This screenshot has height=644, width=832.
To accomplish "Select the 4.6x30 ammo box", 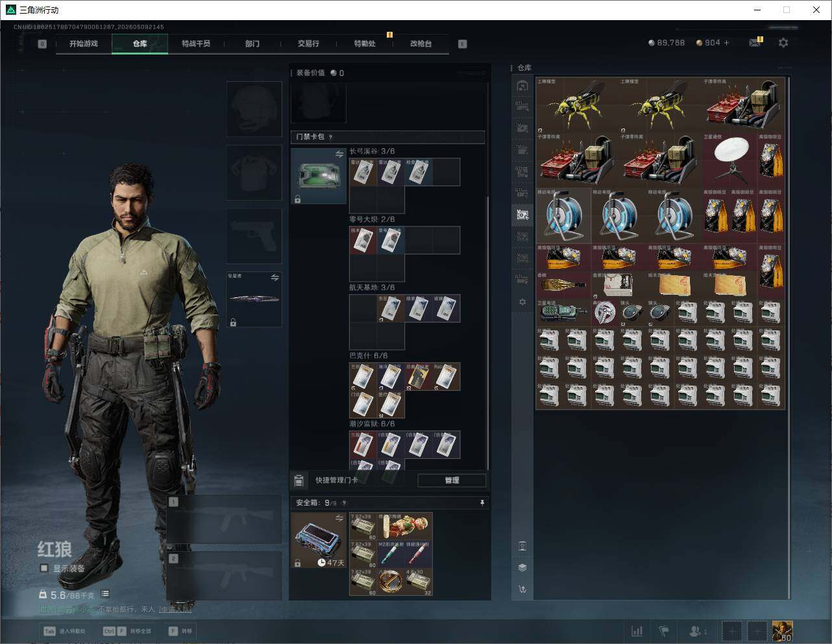I will click(419, 582).
